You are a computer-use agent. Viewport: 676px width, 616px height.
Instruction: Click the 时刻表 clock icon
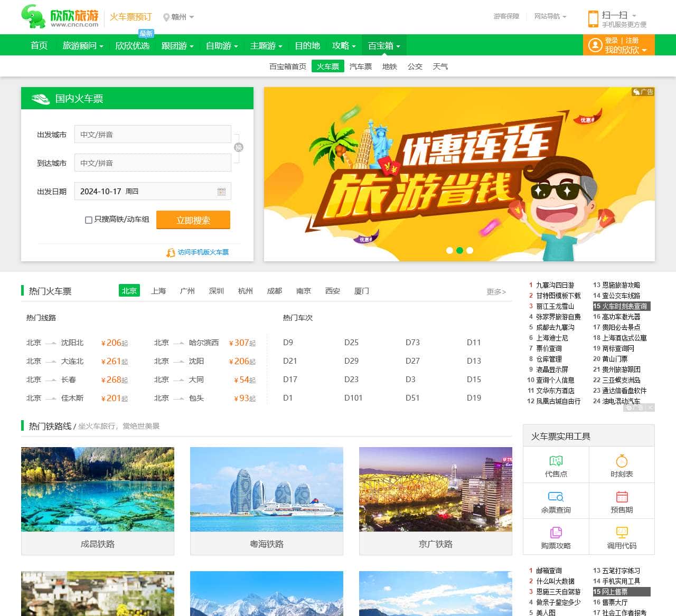[x=622, y=461]
